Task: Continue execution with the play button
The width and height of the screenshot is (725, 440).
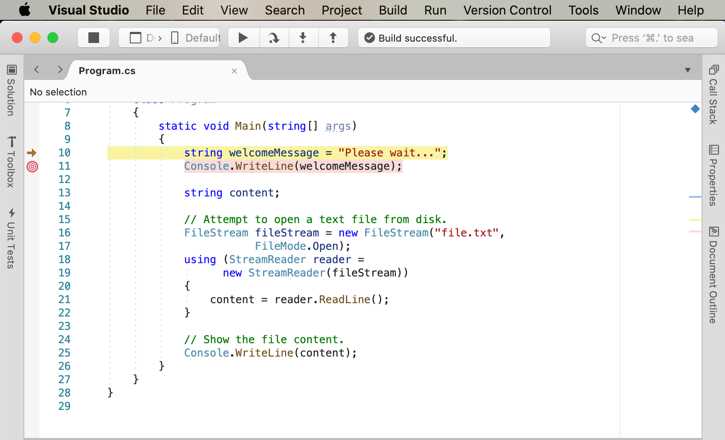Action: pyautogui.click(x=243, y=37)
